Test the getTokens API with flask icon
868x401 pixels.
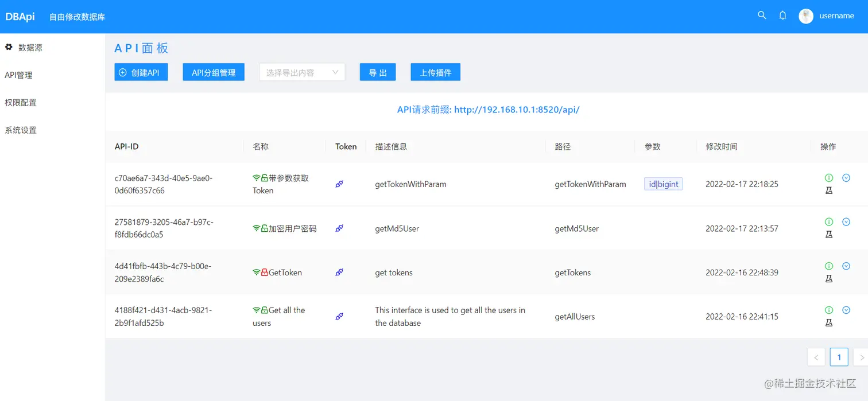tap(828, 279)
